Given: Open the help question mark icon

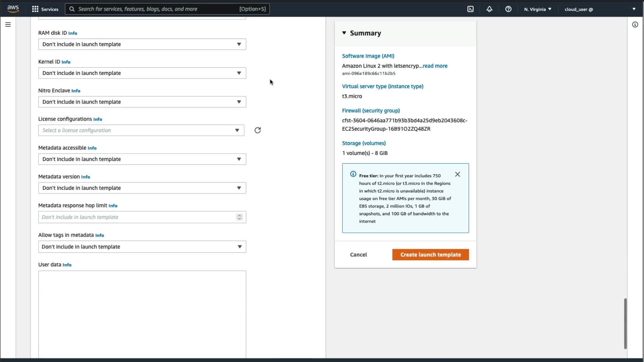Looking at the screenshot, I should pos(508,9).
